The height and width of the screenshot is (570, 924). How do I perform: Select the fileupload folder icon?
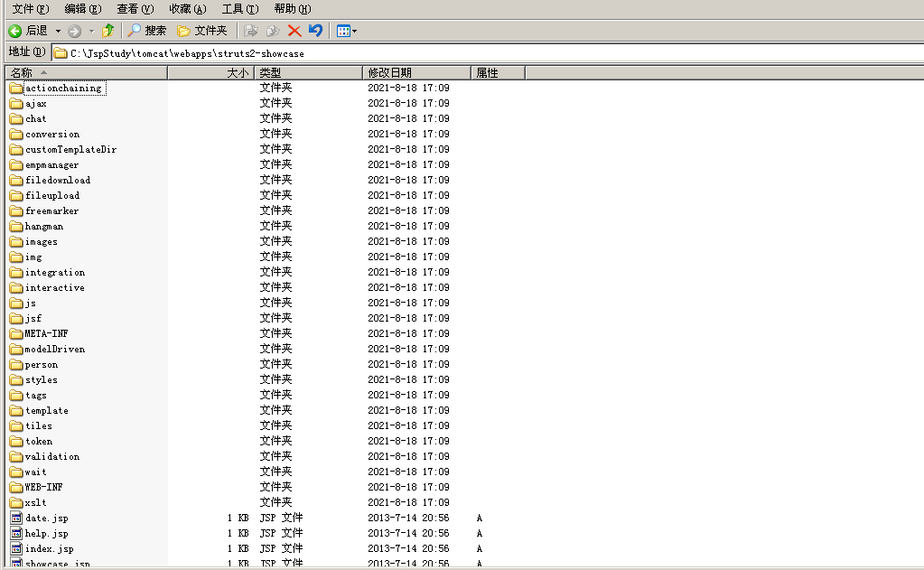[x=16, y=196]
